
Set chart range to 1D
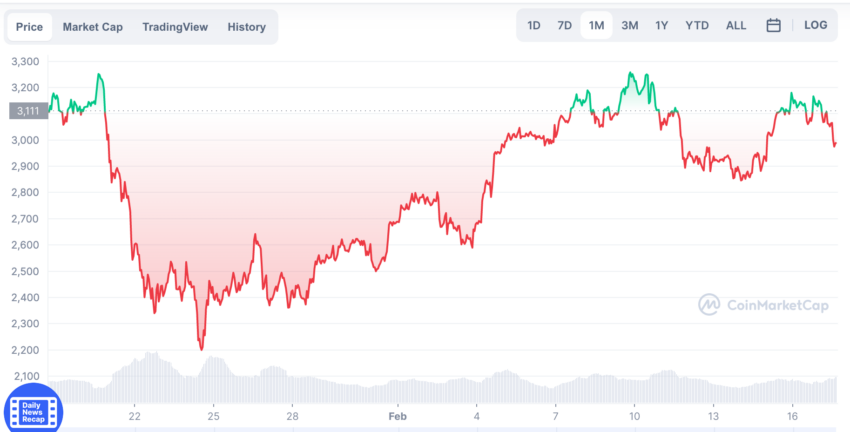tap(534, 25)
